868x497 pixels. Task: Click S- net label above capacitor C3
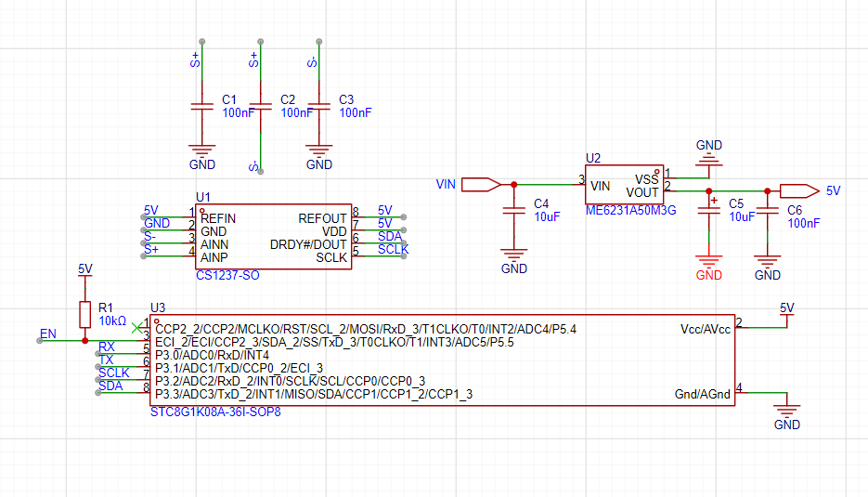[312, 61]
